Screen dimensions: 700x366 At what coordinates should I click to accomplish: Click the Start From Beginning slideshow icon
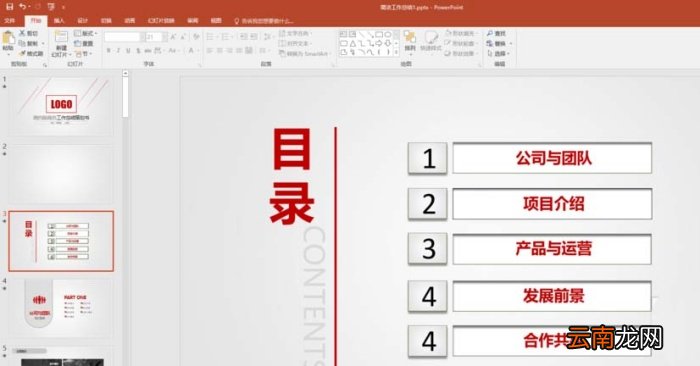click(51, 7)
